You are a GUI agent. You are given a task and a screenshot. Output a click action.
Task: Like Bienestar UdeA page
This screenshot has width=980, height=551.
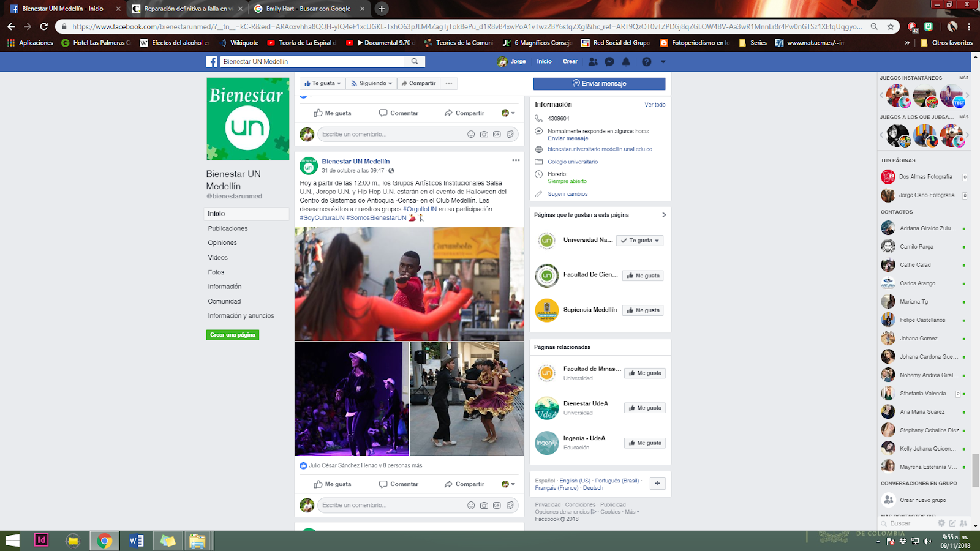(x=644, y=408)
